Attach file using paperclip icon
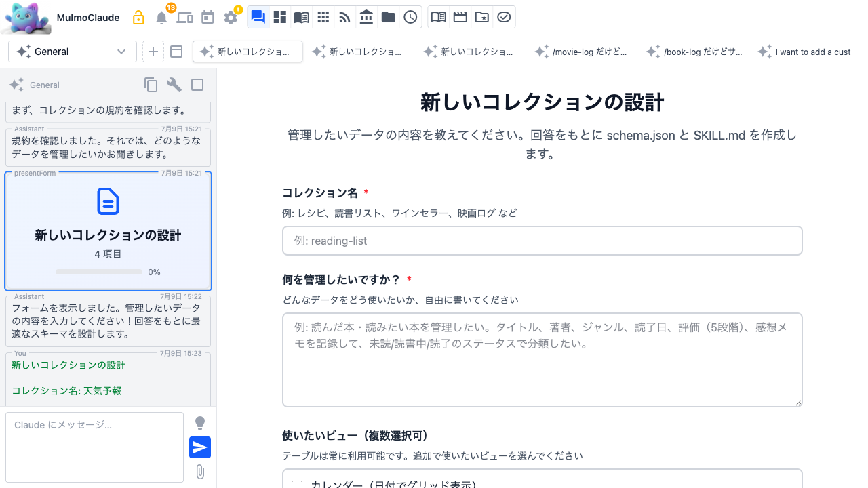The image size is (868, 488). click(x=200, y=472)
